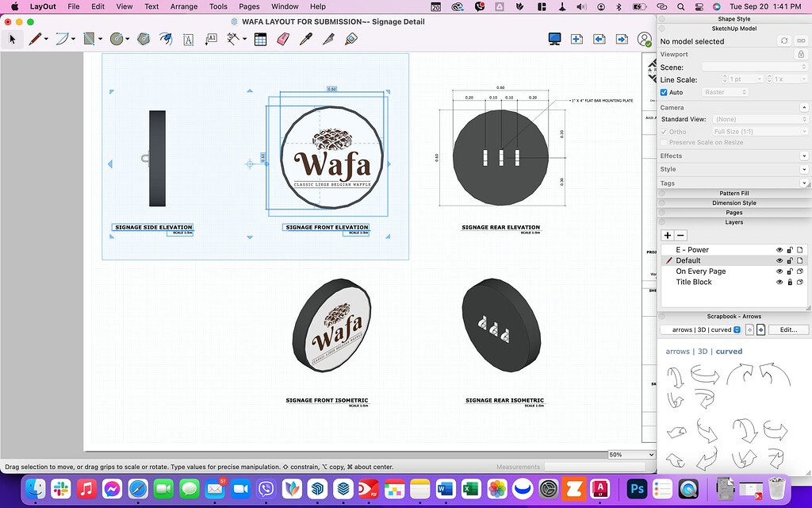Activate the eyedropper Style tool

[306, 39]
